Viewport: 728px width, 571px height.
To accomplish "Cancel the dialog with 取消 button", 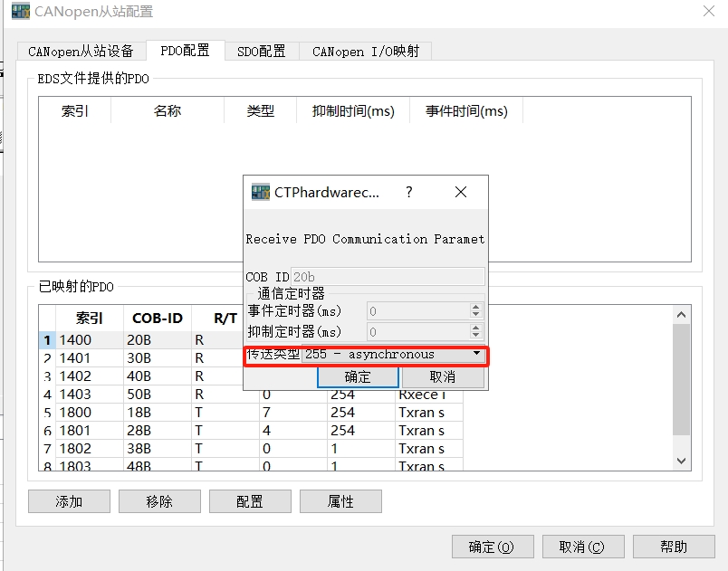I will 443,376.
